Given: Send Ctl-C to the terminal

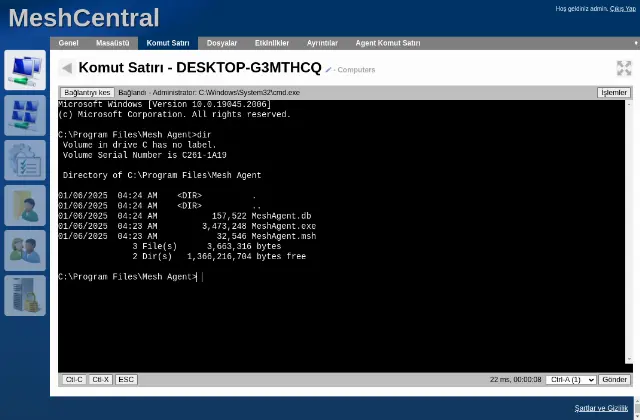Looking at the screenshot, I should [x=74, y=380].
